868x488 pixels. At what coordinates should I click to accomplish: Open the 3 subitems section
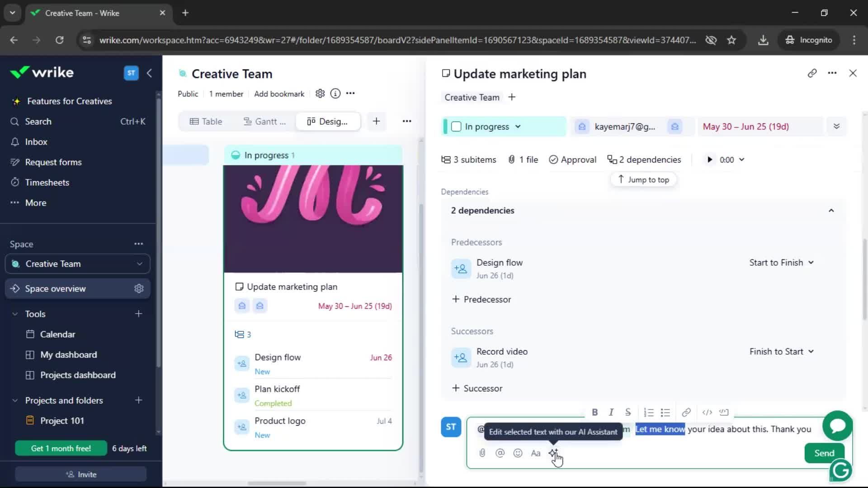point(469,160)
